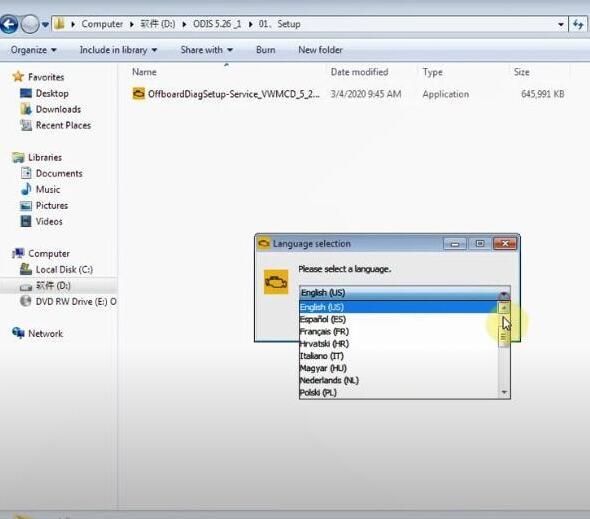Viewport: 590px width, 519px height.
Task: Collapse the English (US) language combo box
Action: (504, 293)
